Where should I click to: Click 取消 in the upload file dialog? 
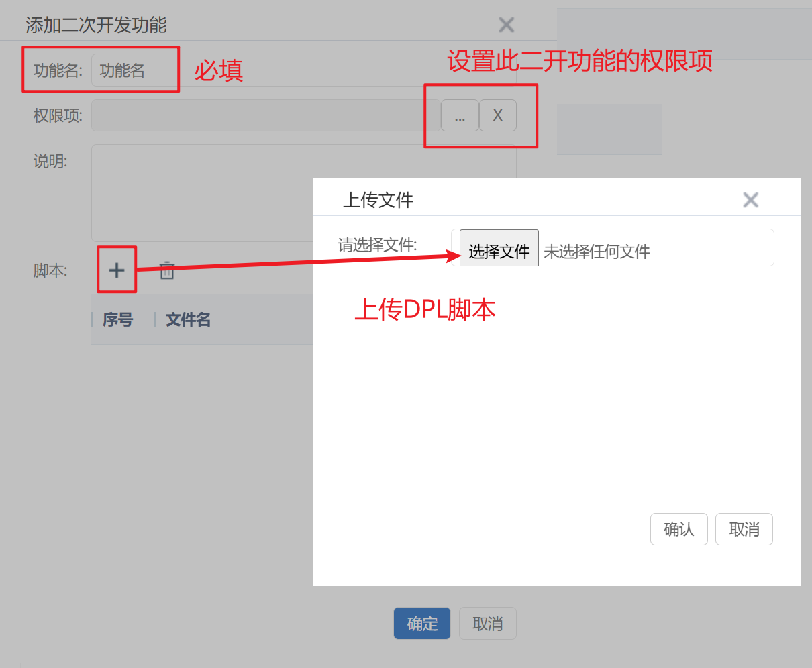[x=744, y=529]
